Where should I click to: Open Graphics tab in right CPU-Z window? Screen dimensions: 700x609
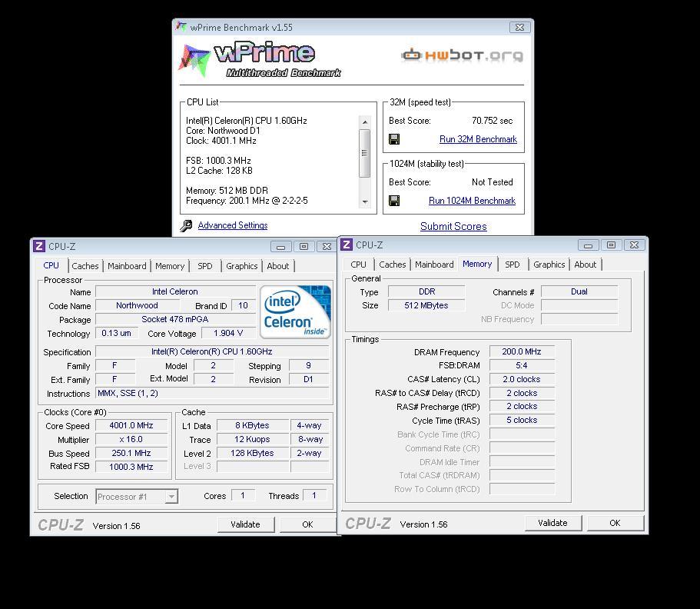tap(549, 265)
